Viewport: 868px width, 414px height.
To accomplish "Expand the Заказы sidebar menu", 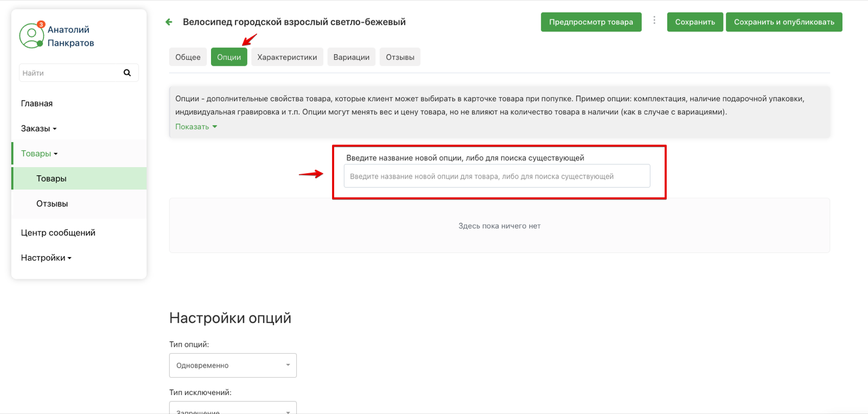I will click(39, 129).
